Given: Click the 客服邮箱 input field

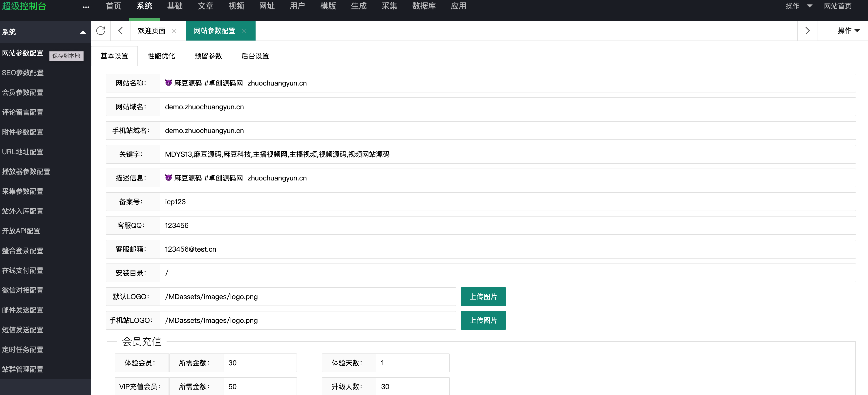Looking at the screenshot, I should [508, 249].
